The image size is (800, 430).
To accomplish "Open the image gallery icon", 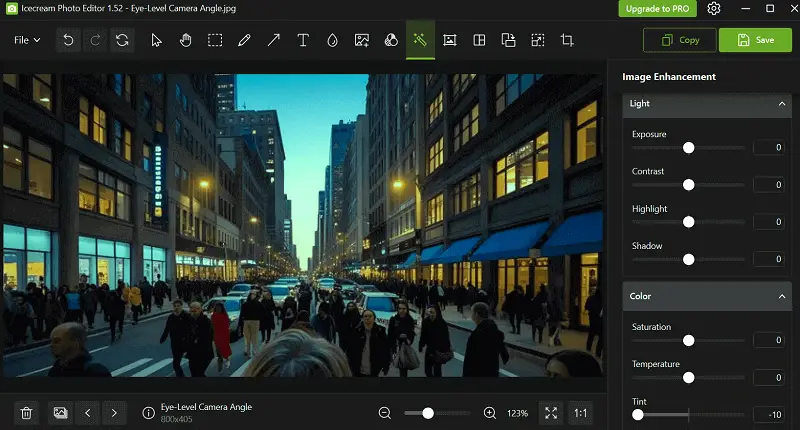I will (x=60, y=413).
